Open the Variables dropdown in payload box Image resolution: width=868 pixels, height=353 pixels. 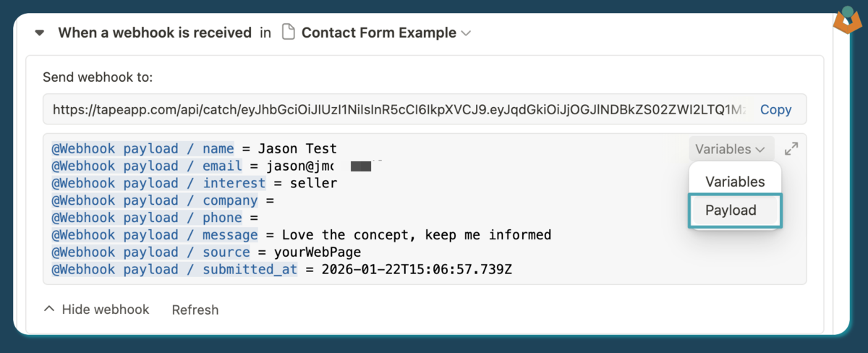(730, 149)
